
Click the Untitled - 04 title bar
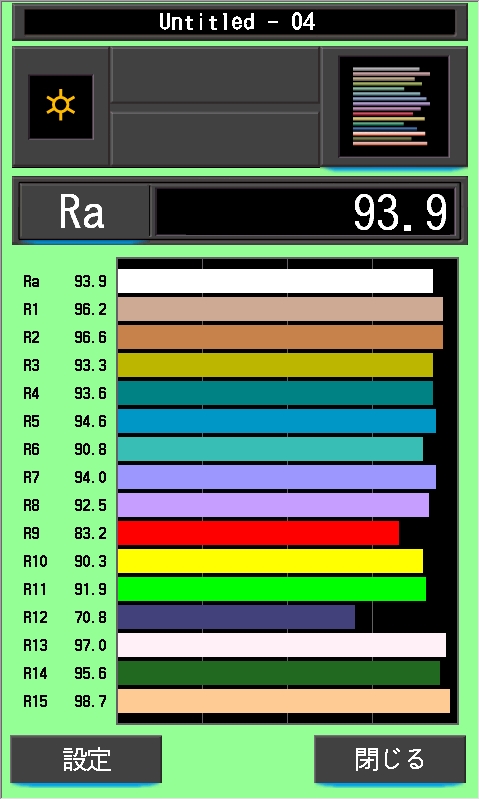[x=239, y=22]
